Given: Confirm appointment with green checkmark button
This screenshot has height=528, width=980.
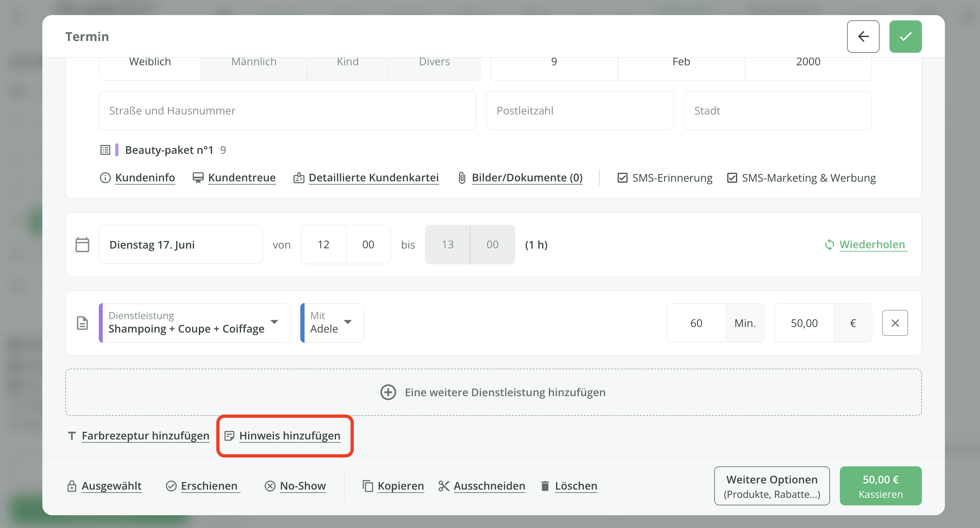Looking at the screenshot, I should (x=905, y=36).
